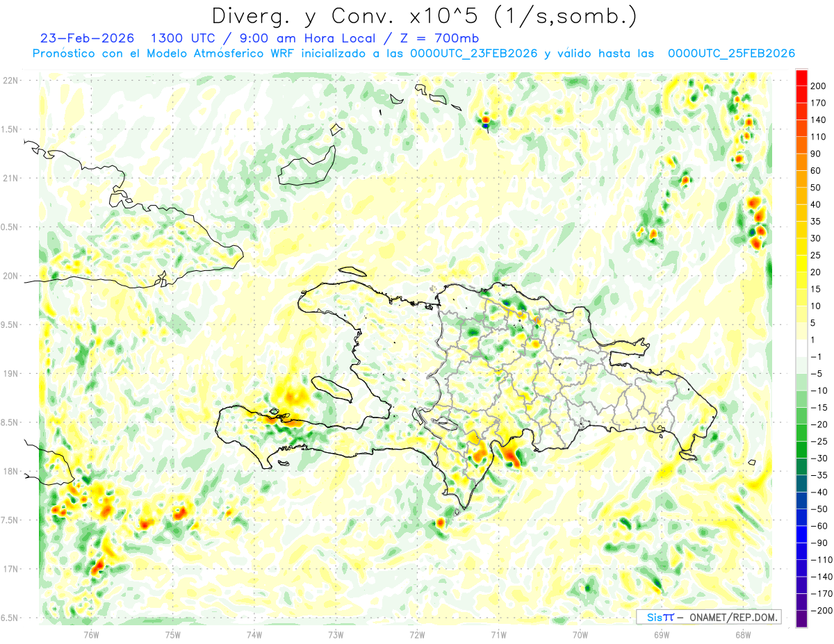This screenshot has height=644, width=834.
Task: Click the "17N" latitude label
Action: click(10, 569)
